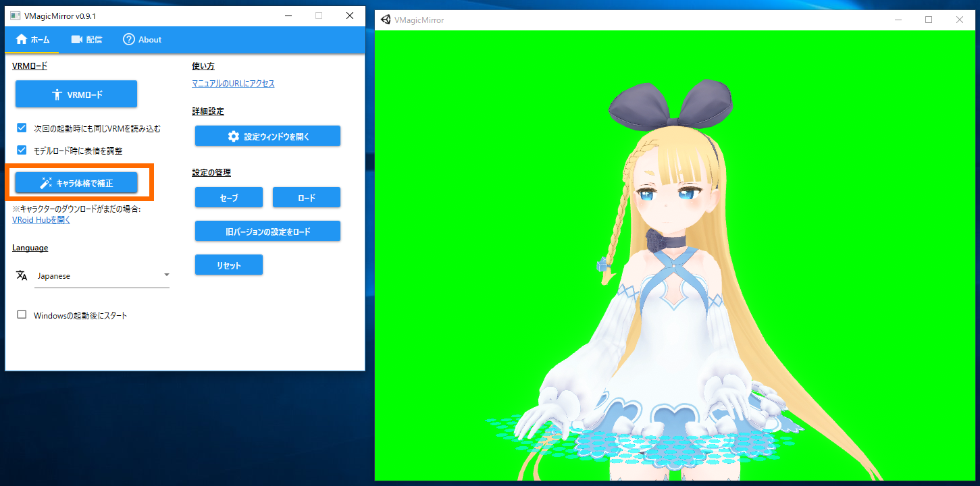The width and height of the screenshot is (980, 486).
Task: Click the Unity logo in VMagicMirror viewer window
Action: tap(386, 20)
